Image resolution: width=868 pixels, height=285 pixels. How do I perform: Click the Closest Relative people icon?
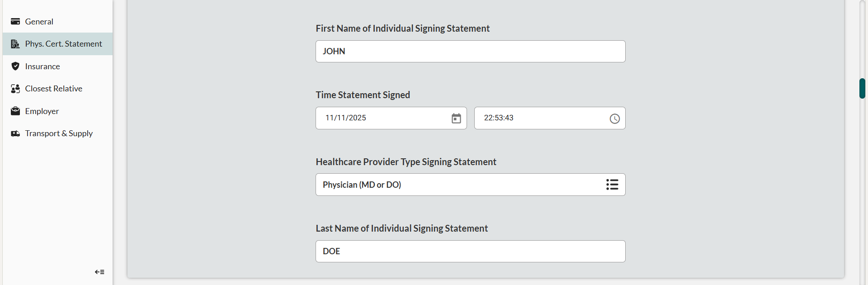click(x=15, y=89)
